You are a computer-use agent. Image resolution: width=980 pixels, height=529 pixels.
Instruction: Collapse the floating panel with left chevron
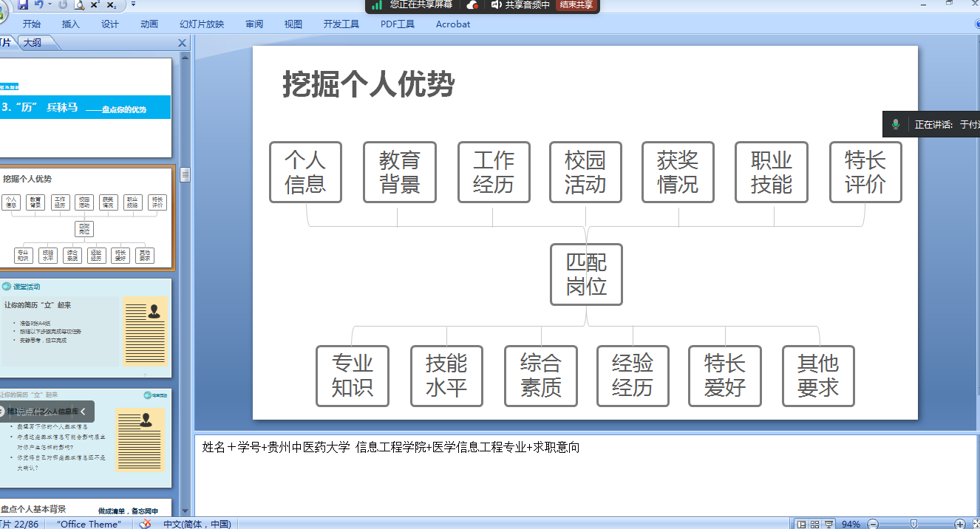(84, 412)
